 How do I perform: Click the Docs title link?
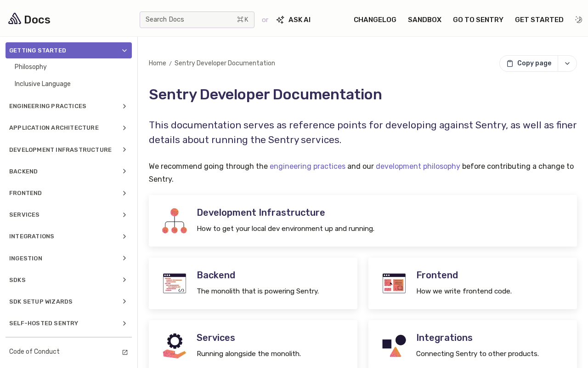pyautogui.click(x=37, y=20)
